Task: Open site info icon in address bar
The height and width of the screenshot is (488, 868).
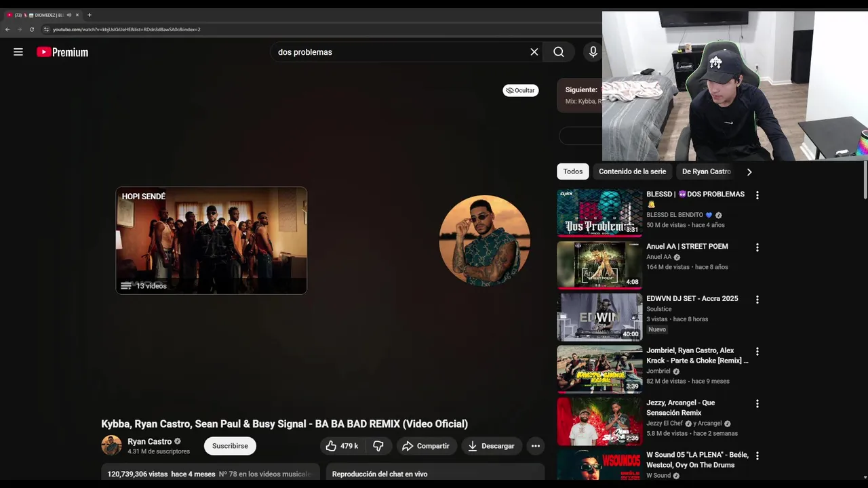Action: [46, 29]
